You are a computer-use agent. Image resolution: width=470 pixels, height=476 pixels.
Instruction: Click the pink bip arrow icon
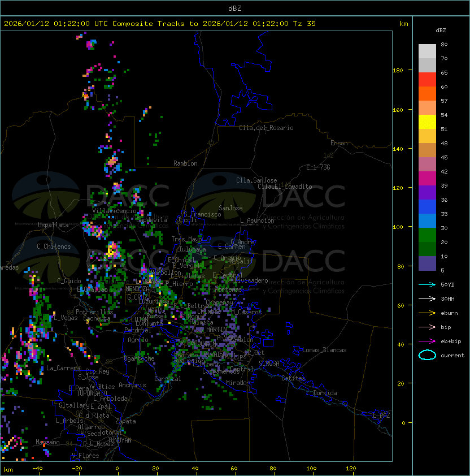[x=427, y=327]
